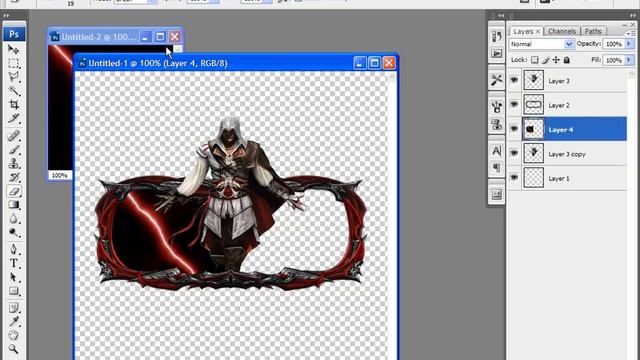Viewport: 640px width, 360px height.
Task: Select the Healing Brush tool
Action: (13, 136)
